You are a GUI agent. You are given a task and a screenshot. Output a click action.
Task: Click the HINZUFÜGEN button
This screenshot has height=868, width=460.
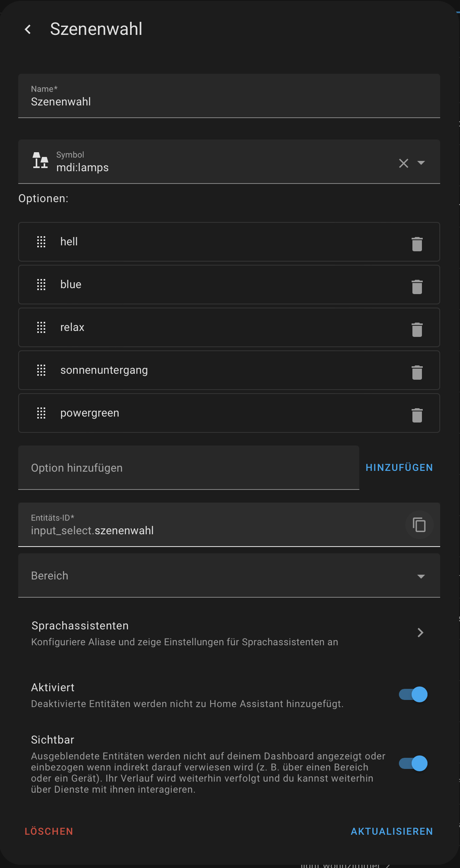click(399, 468)
